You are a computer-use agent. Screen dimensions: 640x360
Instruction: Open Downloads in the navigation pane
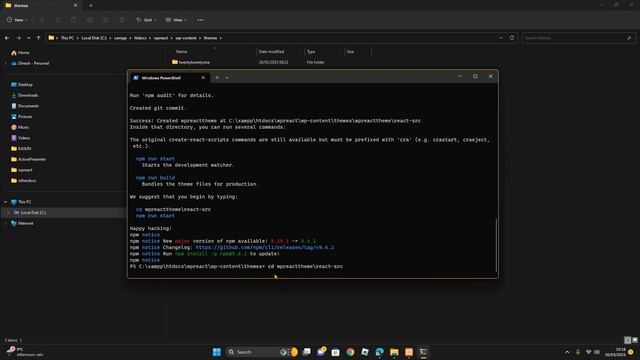[x=24, y=95]
